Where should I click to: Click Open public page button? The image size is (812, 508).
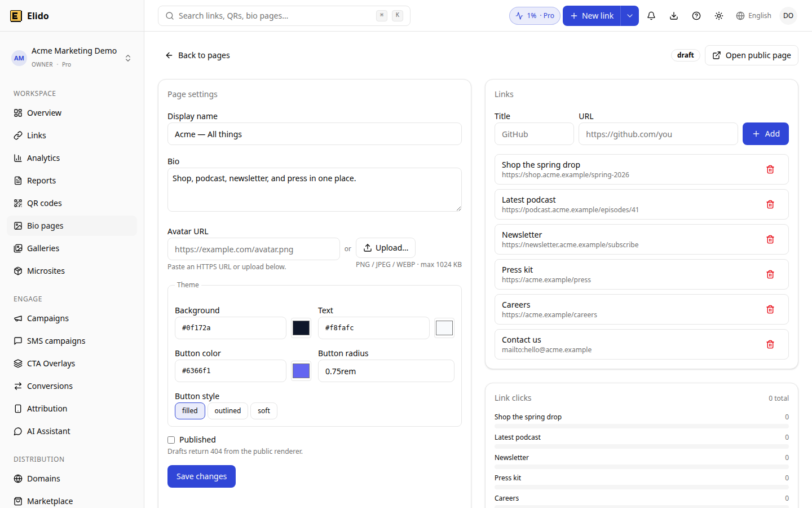tap(752, 55)
